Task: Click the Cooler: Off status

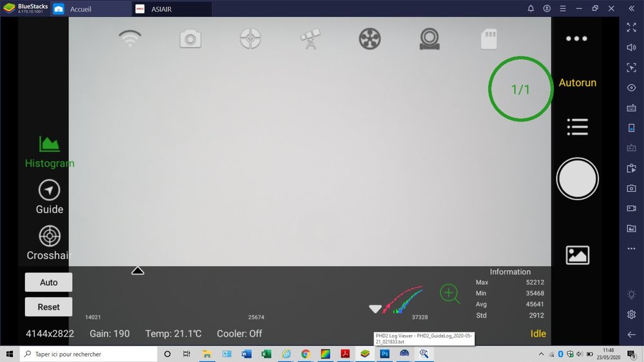Action: pos(240,334)
